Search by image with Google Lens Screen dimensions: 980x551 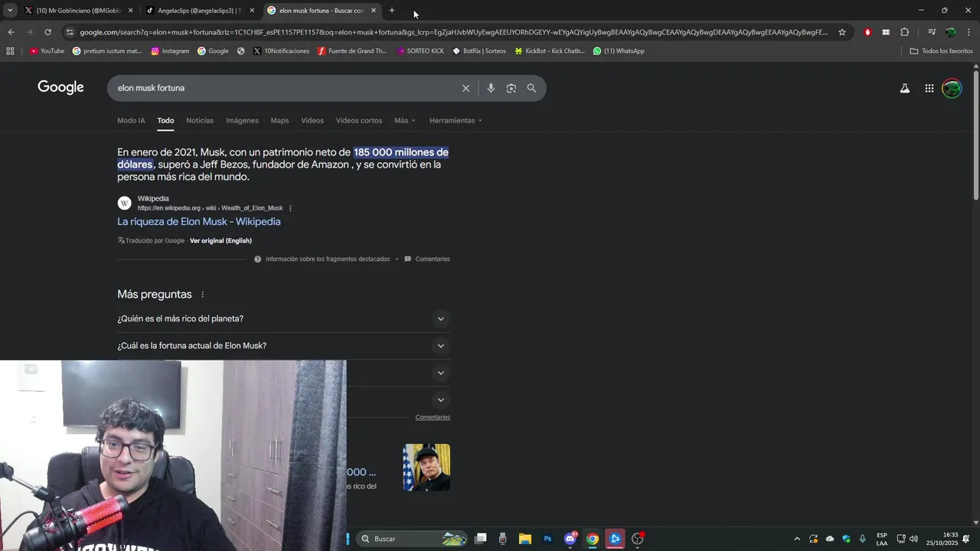pos(511,88)
